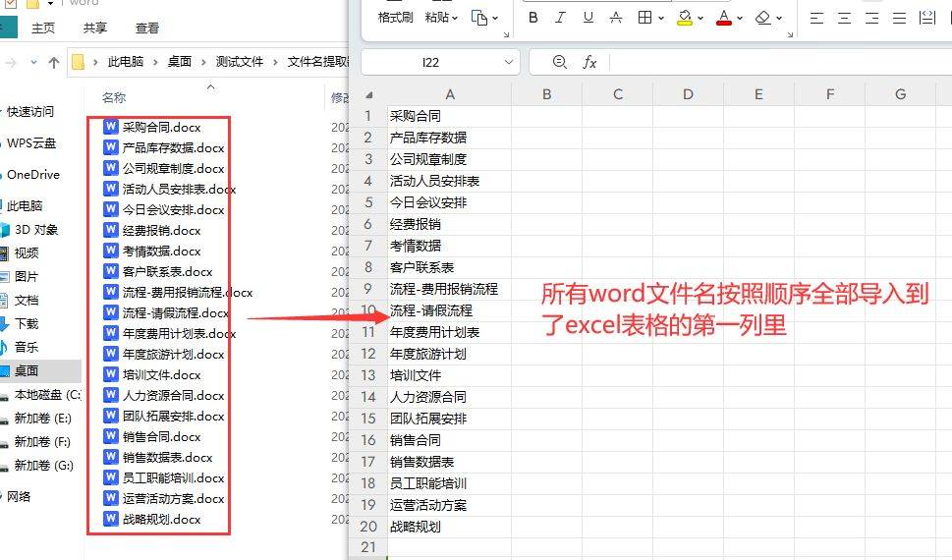
Task: Select row 21 header in spreadsheet
Action: tap(367, 546)
